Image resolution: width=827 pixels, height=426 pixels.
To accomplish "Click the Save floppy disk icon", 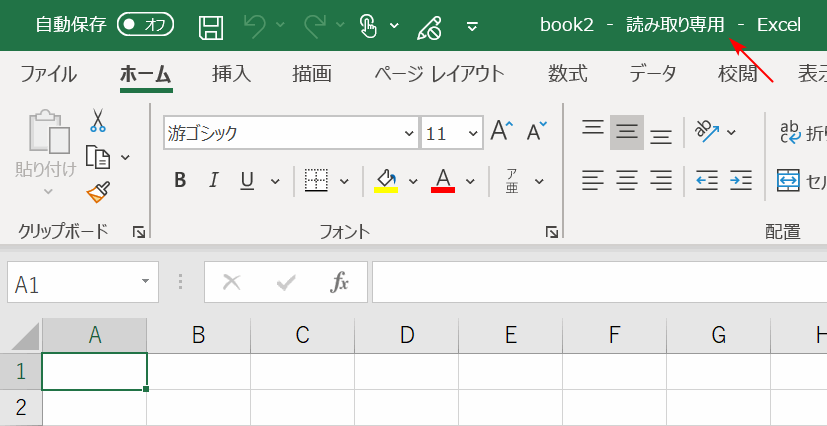I will click(x=211, y=26).
